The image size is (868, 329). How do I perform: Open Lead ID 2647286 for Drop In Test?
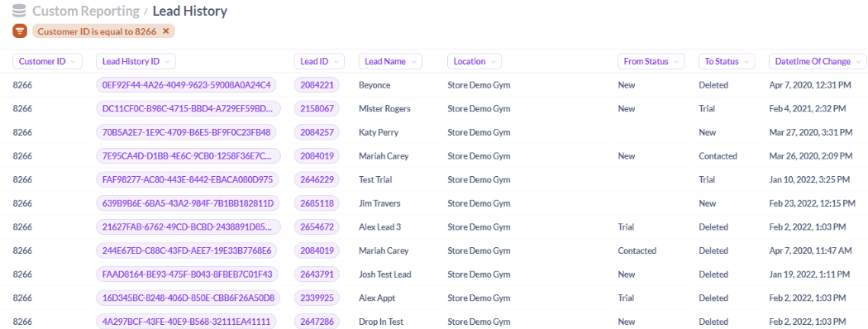coord(317,322)
